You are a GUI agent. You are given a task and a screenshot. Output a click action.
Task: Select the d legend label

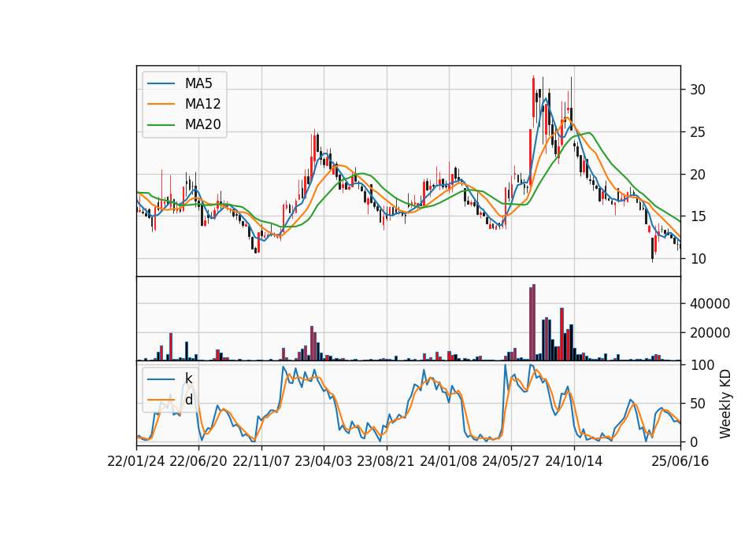click(x=188, y=400)
